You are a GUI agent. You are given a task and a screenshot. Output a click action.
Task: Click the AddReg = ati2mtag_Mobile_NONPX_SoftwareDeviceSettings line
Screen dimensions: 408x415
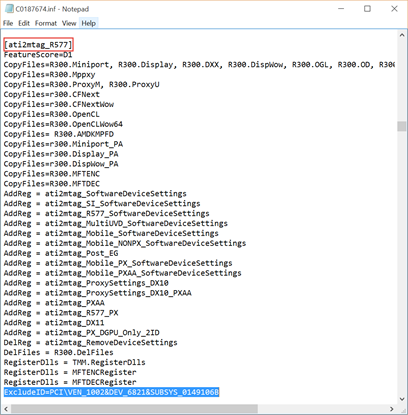[x=125, y=243]
